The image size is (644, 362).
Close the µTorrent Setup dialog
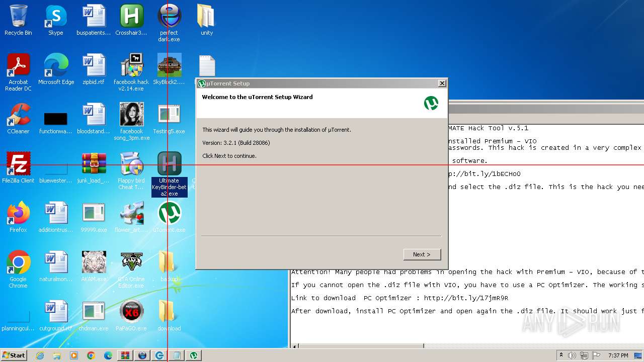coord(442,83)
